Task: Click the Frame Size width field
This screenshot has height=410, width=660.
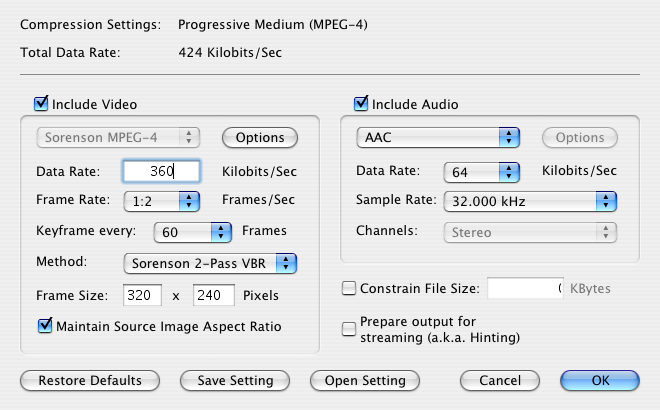Action: point(143,295)
